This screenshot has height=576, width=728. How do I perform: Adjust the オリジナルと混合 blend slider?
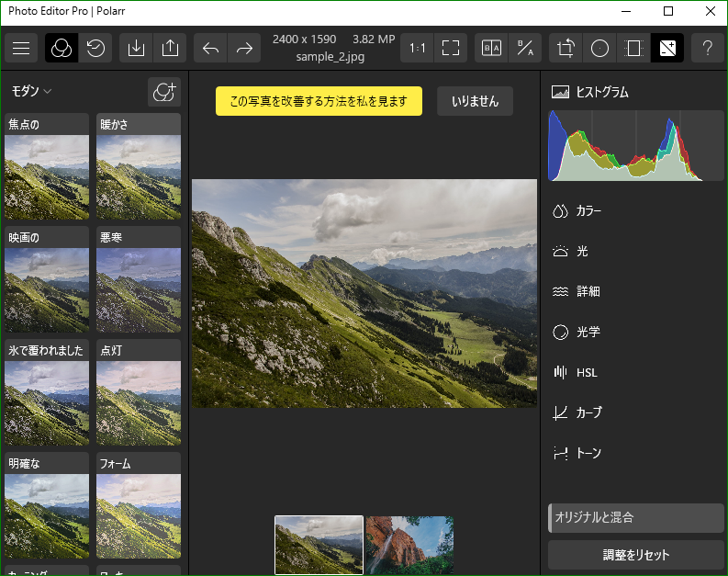point(635,518)
